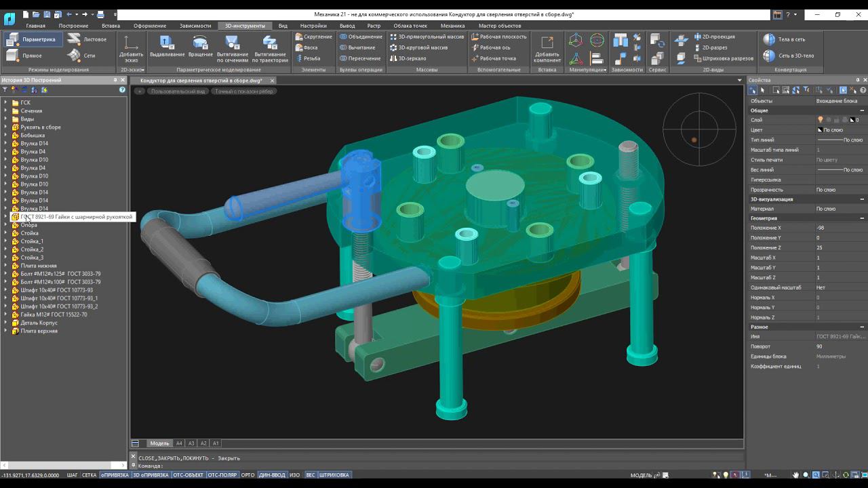This screenshot has width=868, height=488.
Task: Expand the Плита нижняя tree node
Action: click(x=5, y=266)
